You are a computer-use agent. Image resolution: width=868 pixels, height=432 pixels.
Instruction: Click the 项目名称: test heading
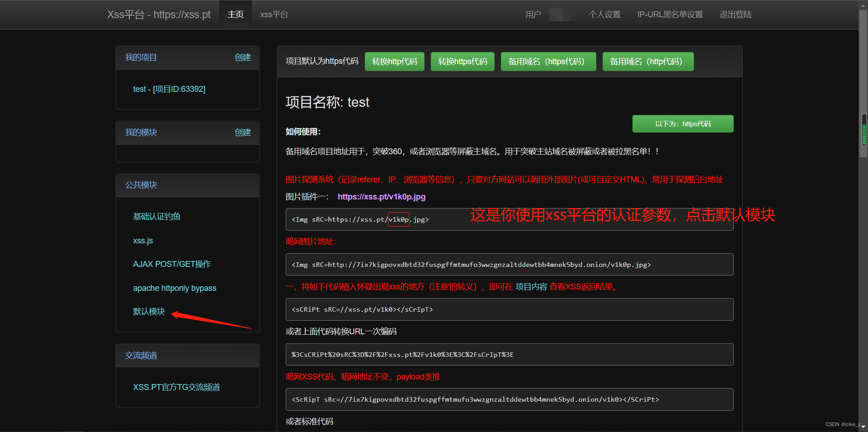(x=327, y=102)
